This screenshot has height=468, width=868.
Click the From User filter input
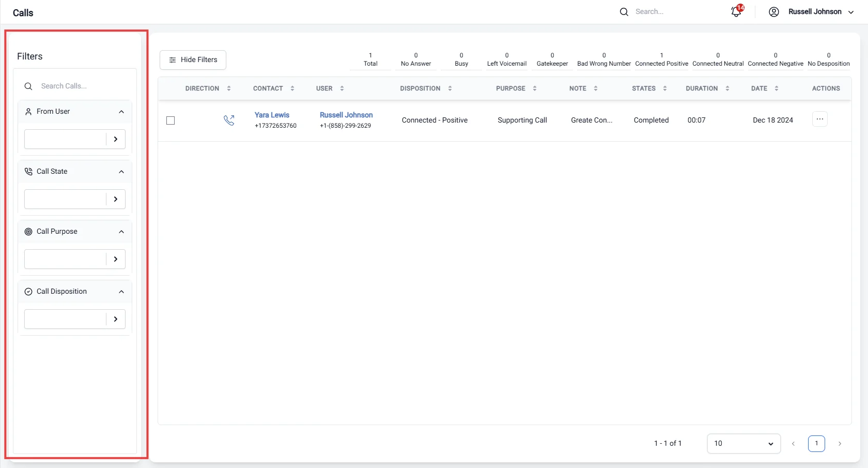click(65, 139)
